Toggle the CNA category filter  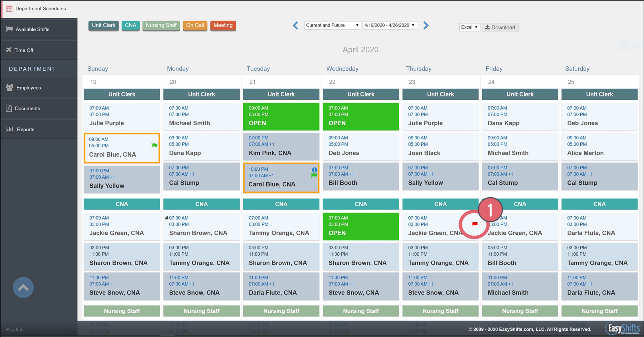131,25
